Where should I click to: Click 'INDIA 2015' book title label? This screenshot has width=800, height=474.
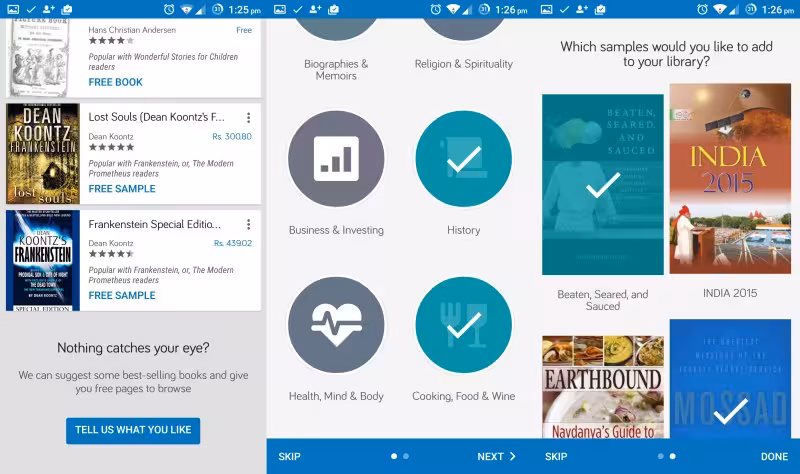(x=730, y=293)
